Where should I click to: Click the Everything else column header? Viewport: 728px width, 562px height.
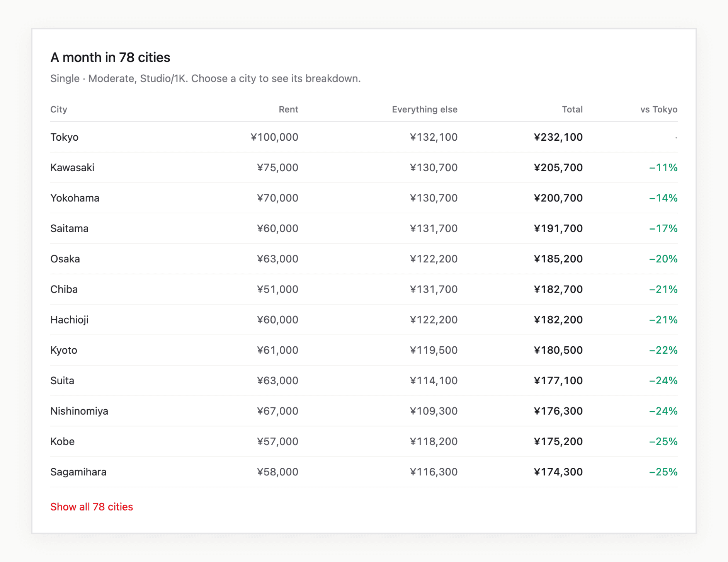425,109
